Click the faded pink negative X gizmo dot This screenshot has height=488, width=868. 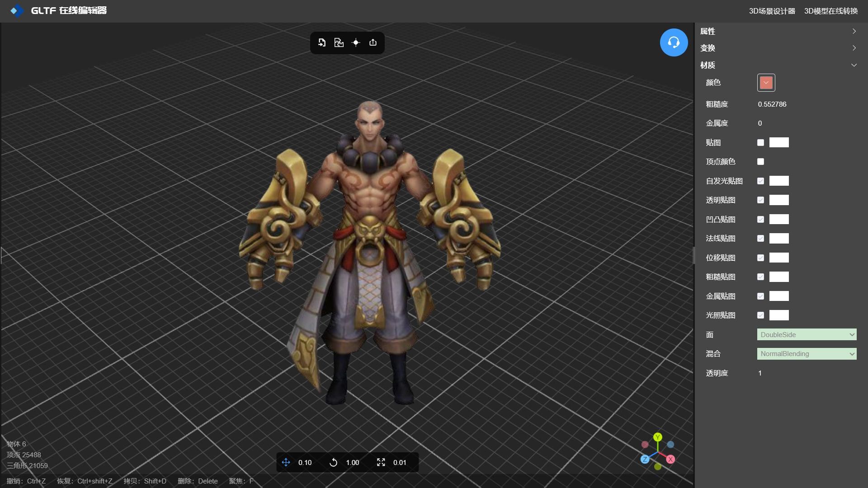tap(645, 445)
